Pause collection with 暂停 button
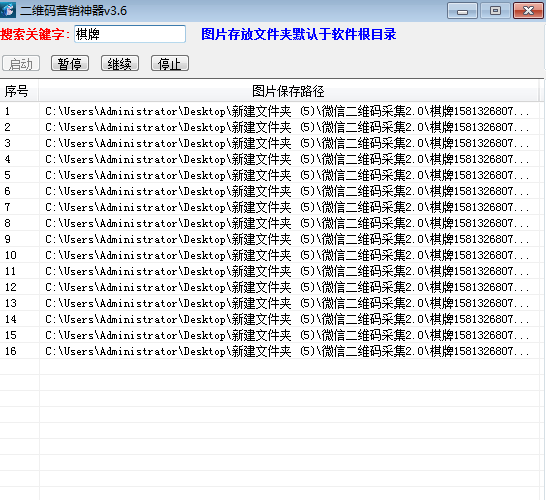The width and height of the screenshot is (546, 500). pos(70,63)
